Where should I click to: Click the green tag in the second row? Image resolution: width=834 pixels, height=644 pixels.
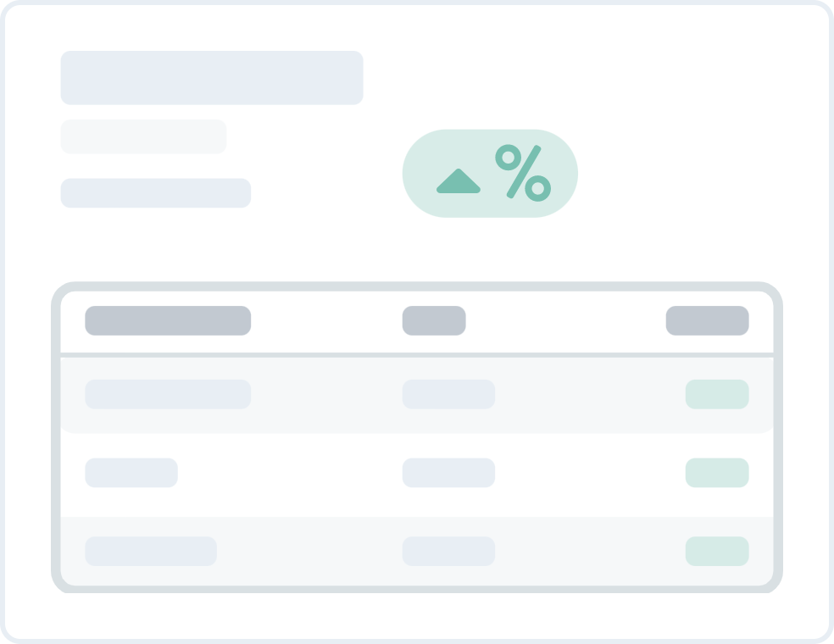(x=717, y=473)
